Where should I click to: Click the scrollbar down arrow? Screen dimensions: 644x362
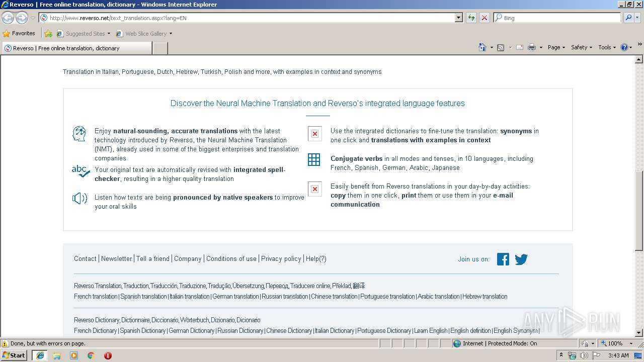click(639, 332)
